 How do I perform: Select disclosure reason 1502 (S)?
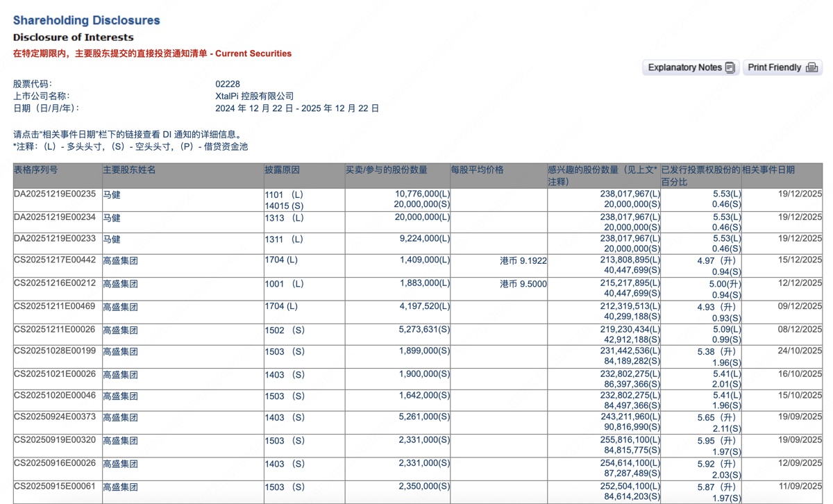[285, 330]
